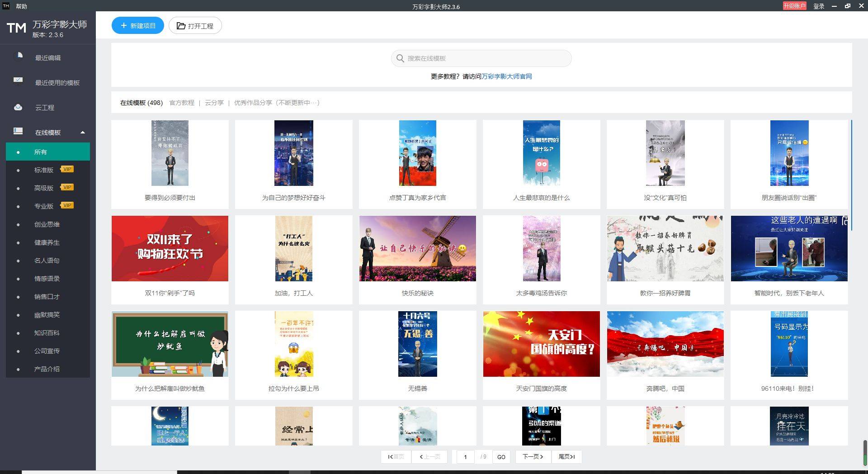
Task: Select the 知识百科 category
Action: click(47, 333)
